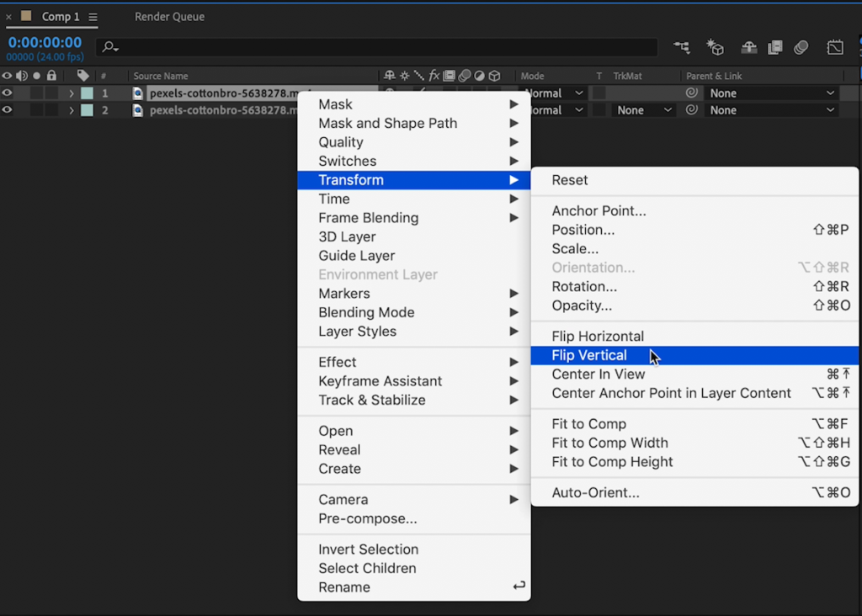
Task: Toggle the hide shy layers icon
Action: click(x=748, y=47)
